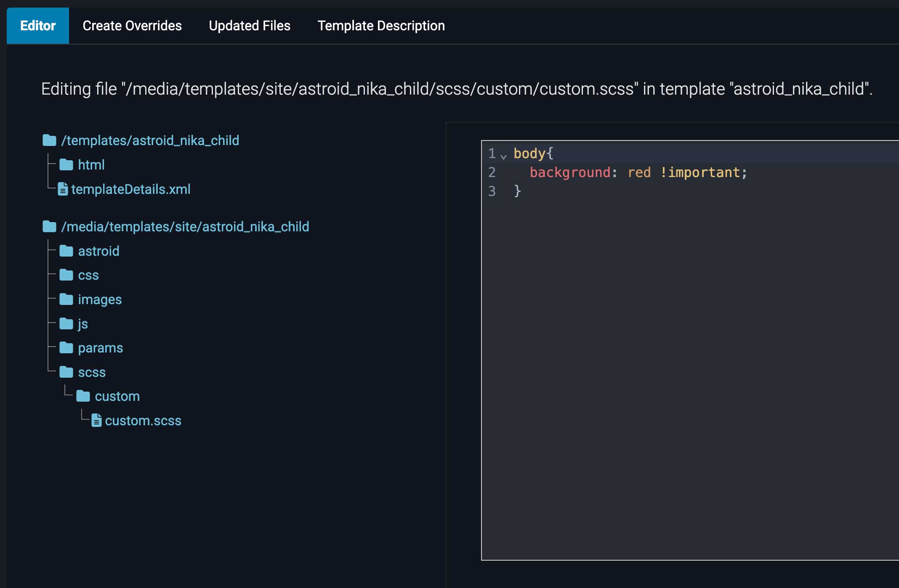Expand the params folder
Screen dimensions: 899x588
pos(101,348)
